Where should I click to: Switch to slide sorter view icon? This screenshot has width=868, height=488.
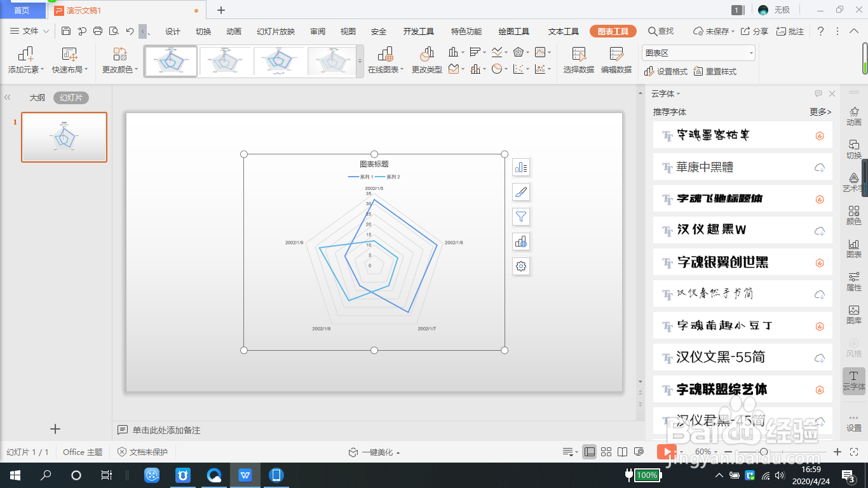606,452
